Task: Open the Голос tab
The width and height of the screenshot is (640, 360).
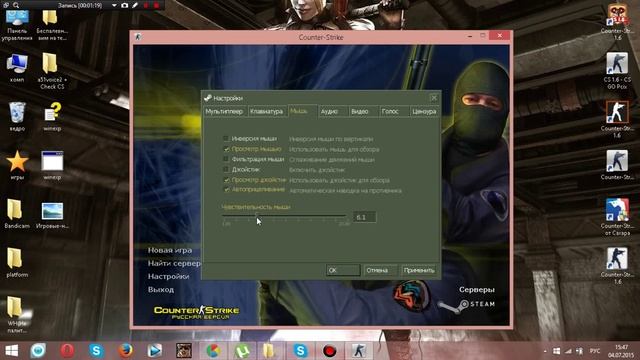Action: click(392, 111)
